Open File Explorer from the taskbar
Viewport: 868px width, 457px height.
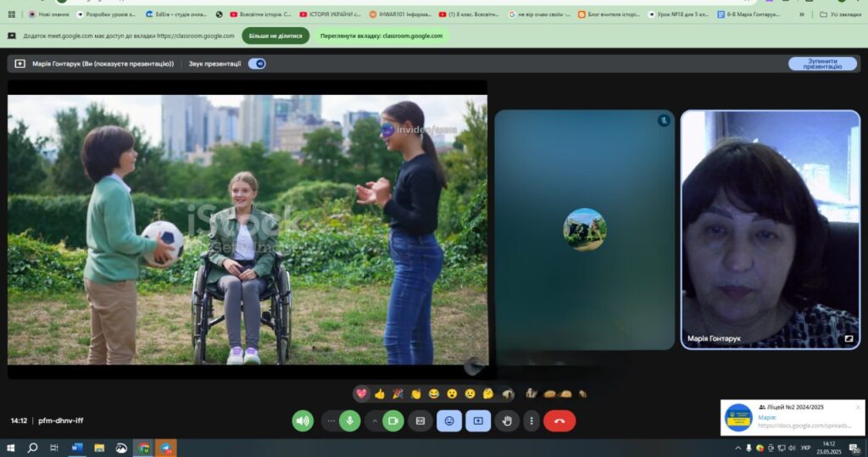[99, 448]
